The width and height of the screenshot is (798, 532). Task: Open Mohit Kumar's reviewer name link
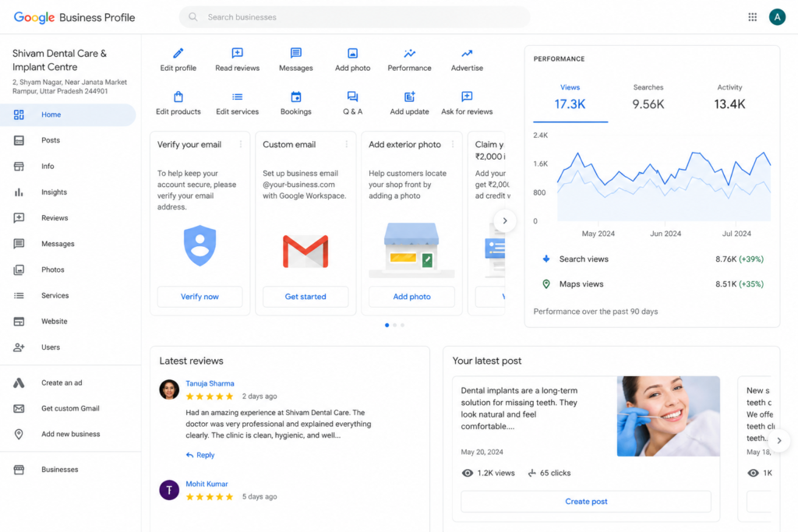(207, 484)
